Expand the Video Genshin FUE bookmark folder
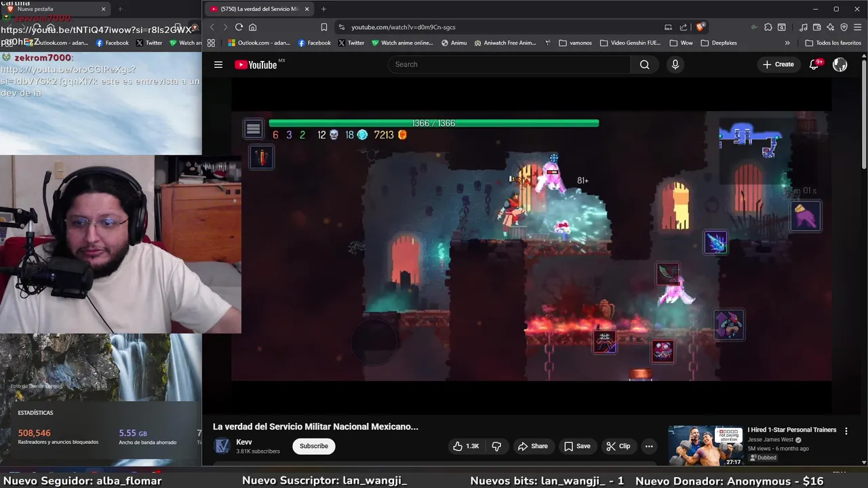The height and width of the screenshot is (488, 868). coord(631,43)
